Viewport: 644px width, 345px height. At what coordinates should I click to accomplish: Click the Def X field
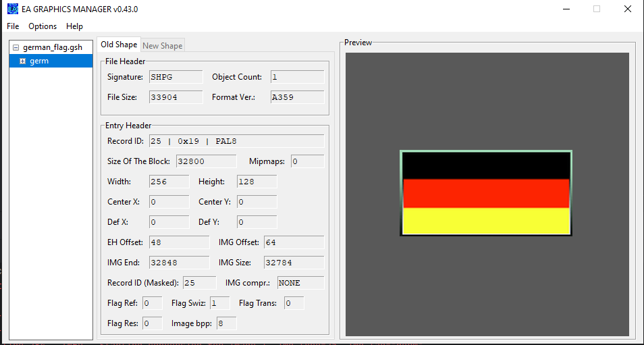169,222
